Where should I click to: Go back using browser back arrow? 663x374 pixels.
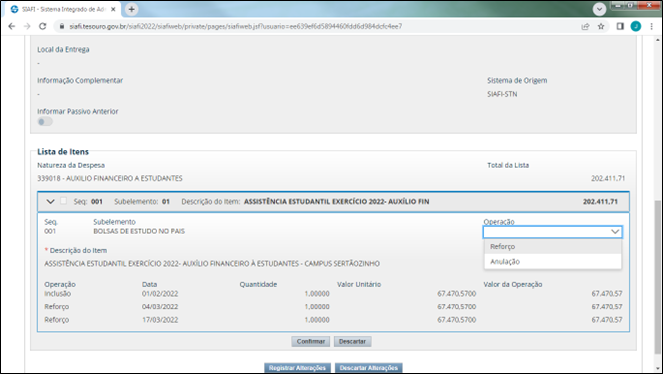[x=12, y=26]
